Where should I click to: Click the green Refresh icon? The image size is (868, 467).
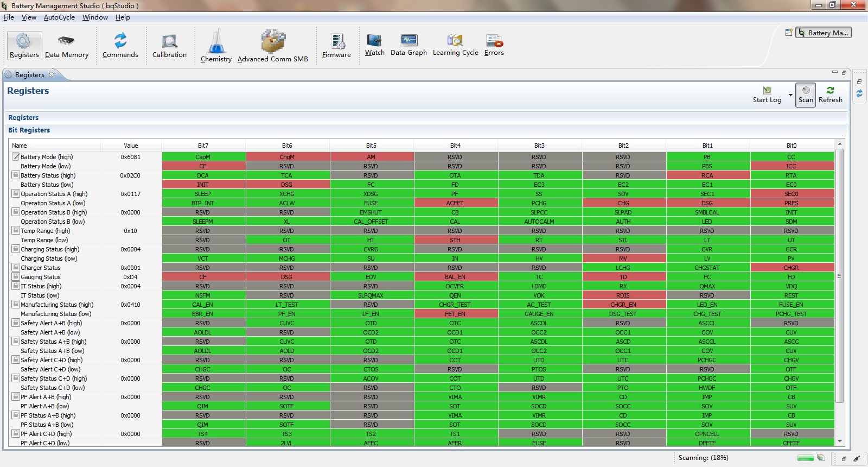(x=831, y=90)
